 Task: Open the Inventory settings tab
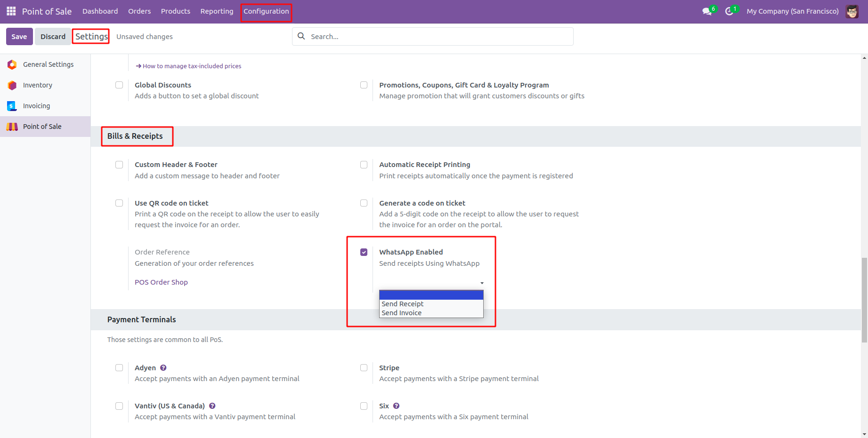[x=45, y=85]
